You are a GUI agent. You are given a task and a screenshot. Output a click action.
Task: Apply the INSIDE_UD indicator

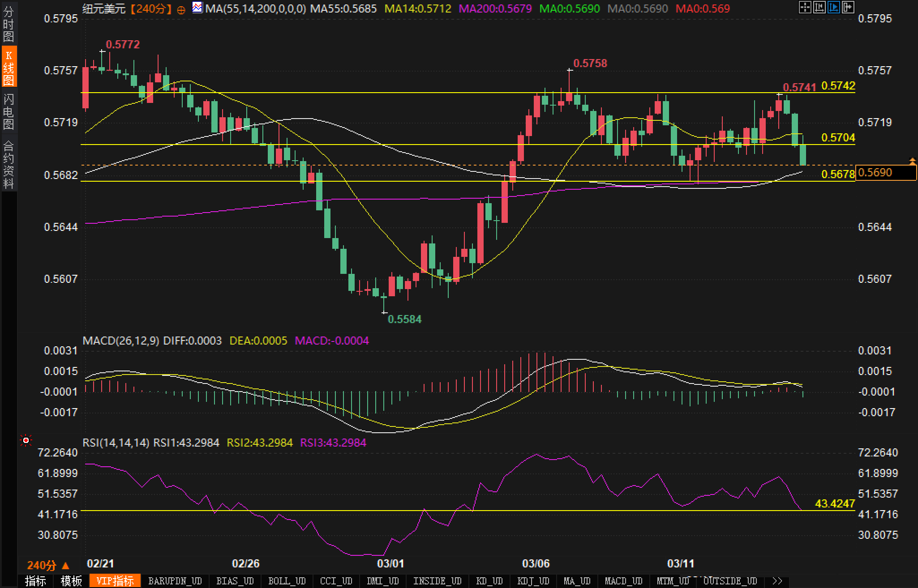tap(438, 581)
